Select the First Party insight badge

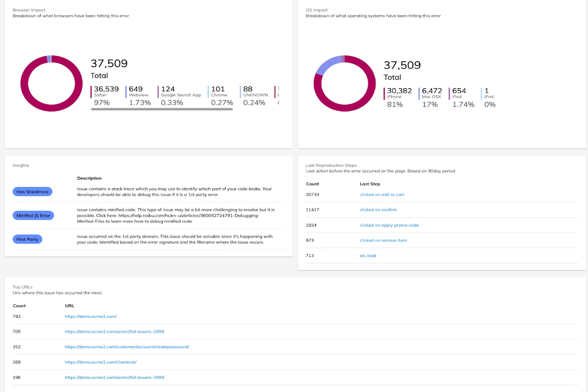27,239
